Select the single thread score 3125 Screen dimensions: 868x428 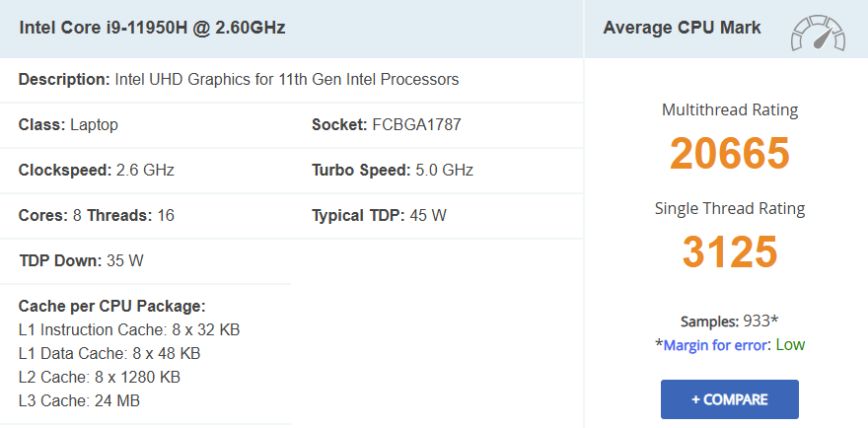tap(729, 252)
